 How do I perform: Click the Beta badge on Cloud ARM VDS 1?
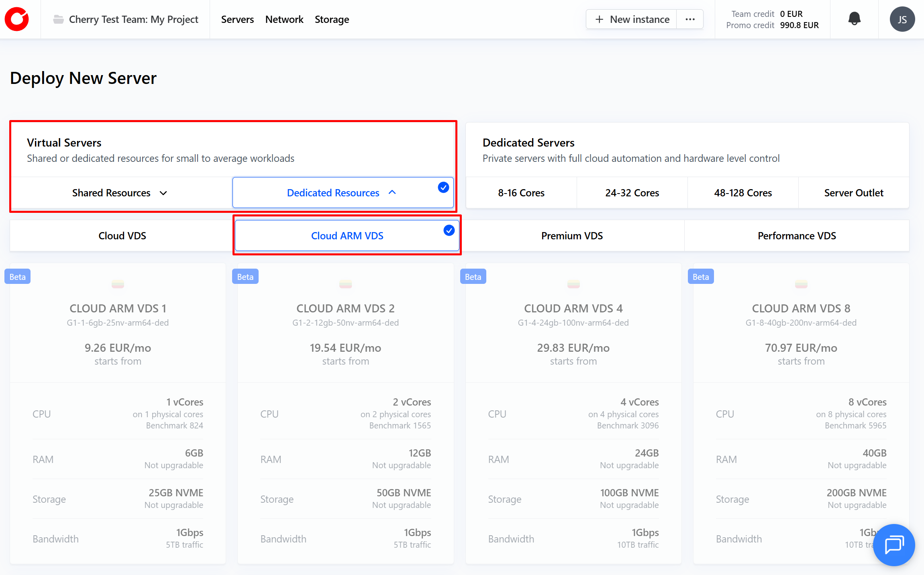pos(18,277)
